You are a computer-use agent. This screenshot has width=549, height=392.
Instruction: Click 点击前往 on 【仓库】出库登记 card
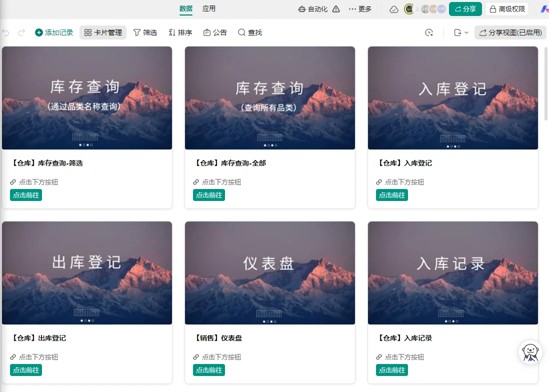(x=26, y=370)
